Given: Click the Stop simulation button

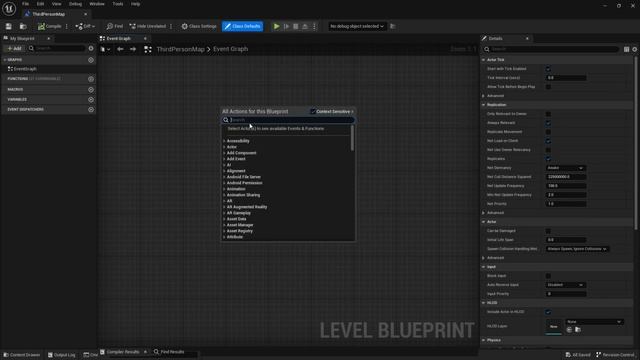Looking at the screenshot, I should pos(296,26).
